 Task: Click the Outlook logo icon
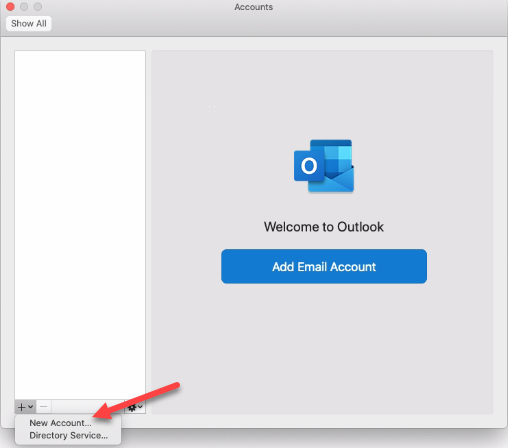tap(324, 166)
